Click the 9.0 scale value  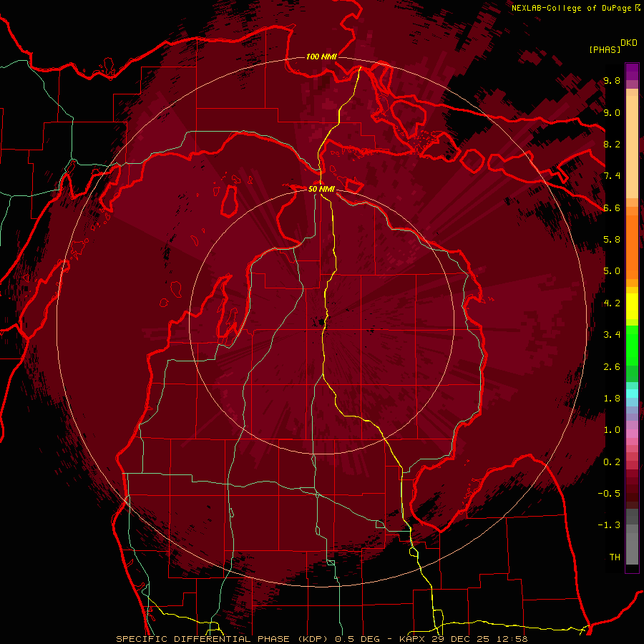point(612,112)
